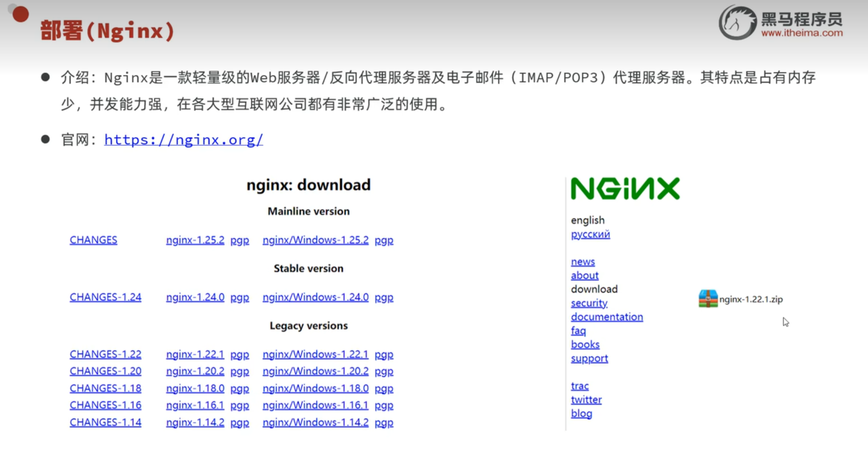Download nginx/Windows-1.16.1

(x=315, y=405)
